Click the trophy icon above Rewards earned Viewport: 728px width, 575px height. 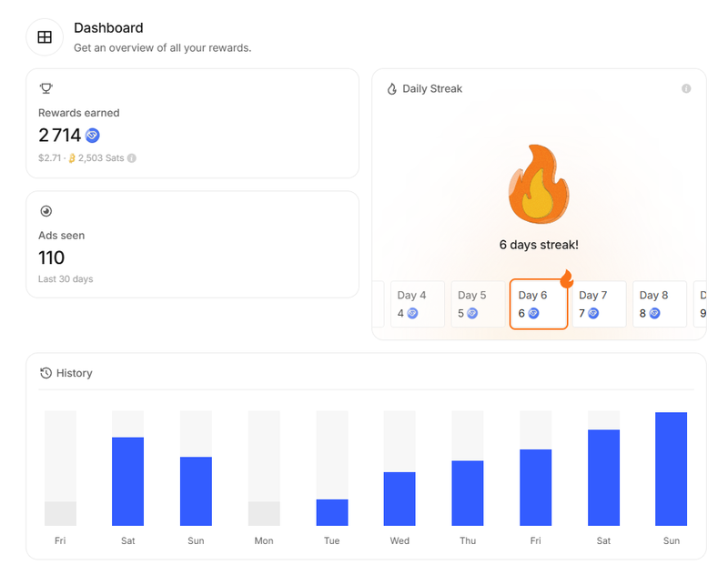point(46,88)
